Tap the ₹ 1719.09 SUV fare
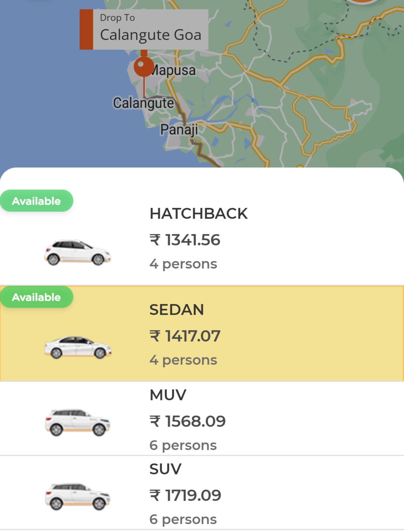Image resolution: width=404 pixels, height=532 pixels. pos(185,495)
